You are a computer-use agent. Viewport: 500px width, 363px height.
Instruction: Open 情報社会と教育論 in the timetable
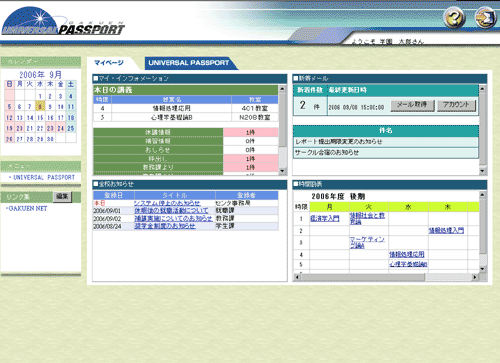click(x=367, y=218)
